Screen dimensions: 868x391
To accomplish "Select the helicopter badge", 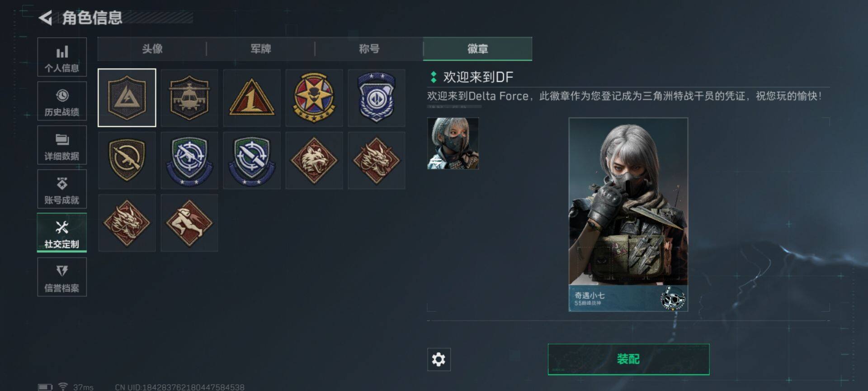I will (x=189, y=98).
